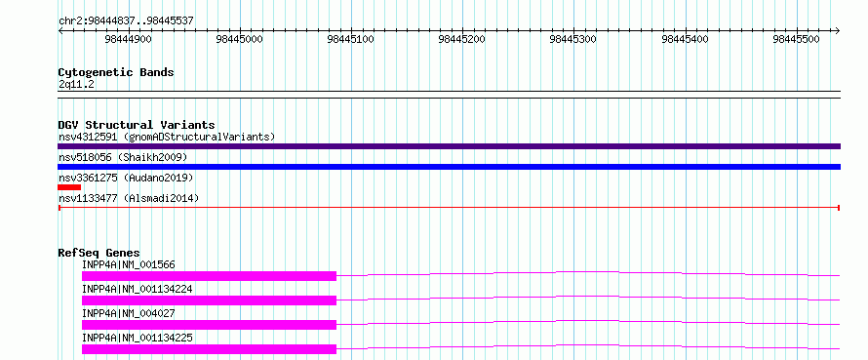Viewport: 868px width, 360px height.
Task: Click the ruler's right arrowhead
Action: (838, 30)
